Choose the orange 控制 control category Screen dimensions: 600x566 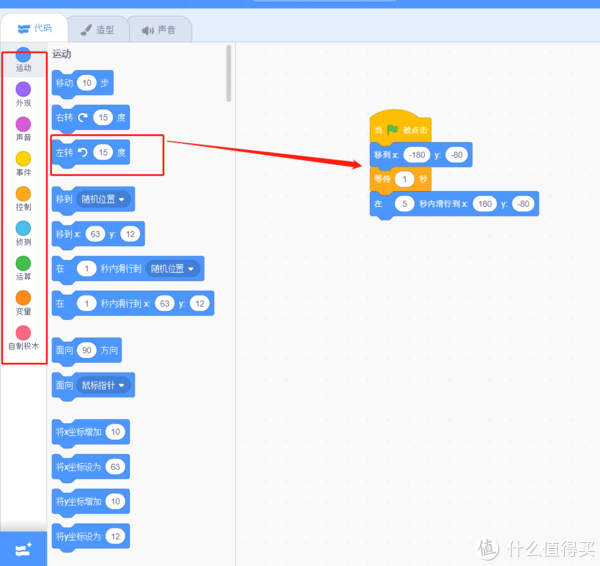[x=23, y=194]
